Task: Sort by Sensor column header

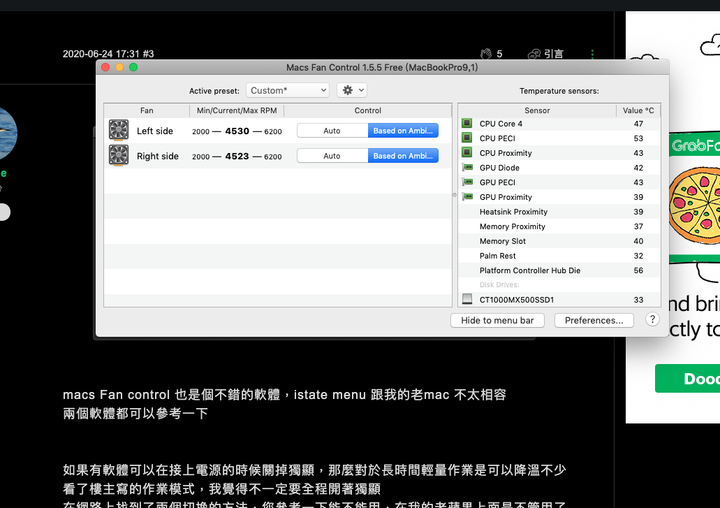Action: pos(537,110)
